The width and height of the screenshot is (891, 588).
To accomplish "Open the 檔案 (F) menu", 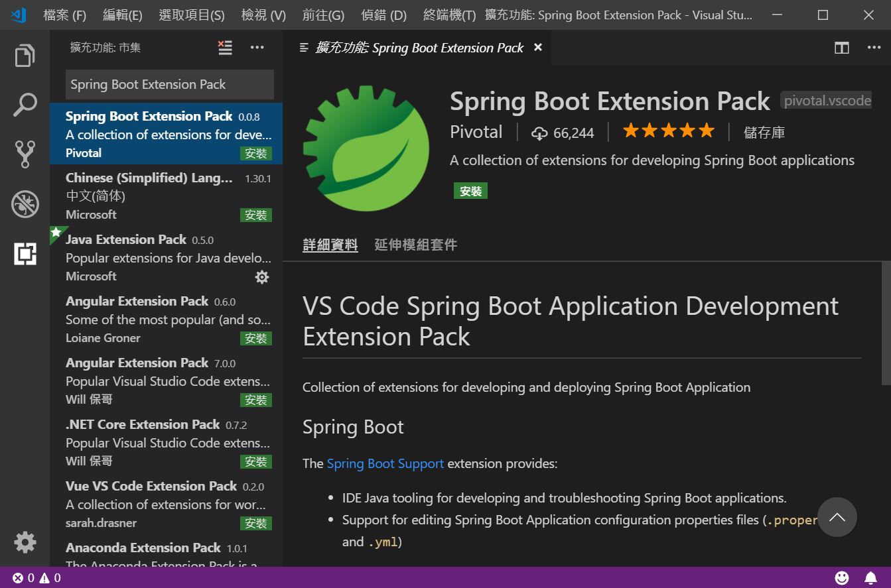I will (x=65, y=15).
